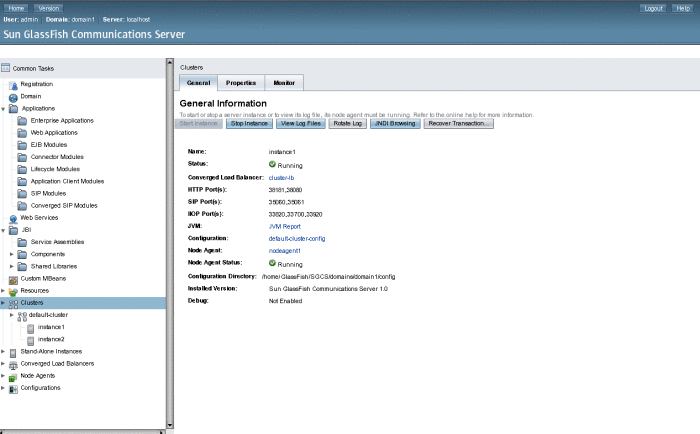Expand the Configurations tree node
The height and width of the screenshot is (434, 700).
(3, 388)
